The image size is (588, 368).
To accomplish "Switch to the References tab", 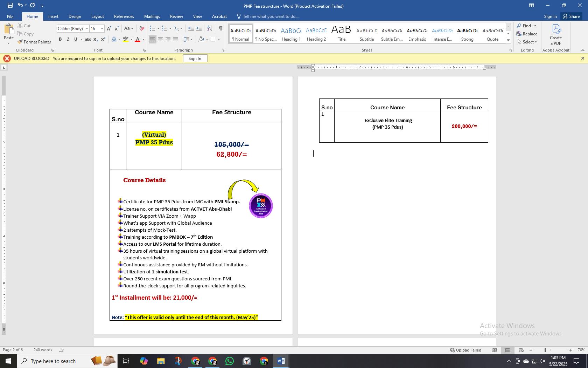I will pyautogui.click(x=124, y=16).
